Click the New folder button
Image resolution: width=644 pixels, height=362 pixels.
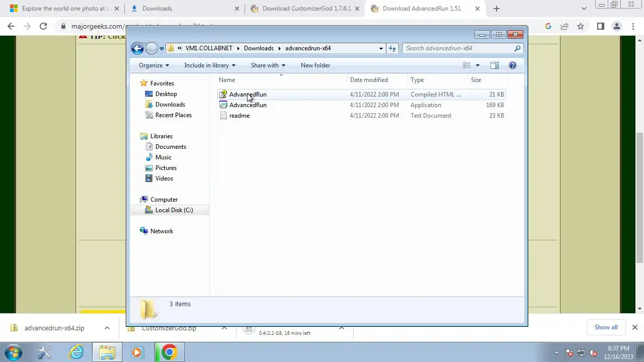click(315, 65)
